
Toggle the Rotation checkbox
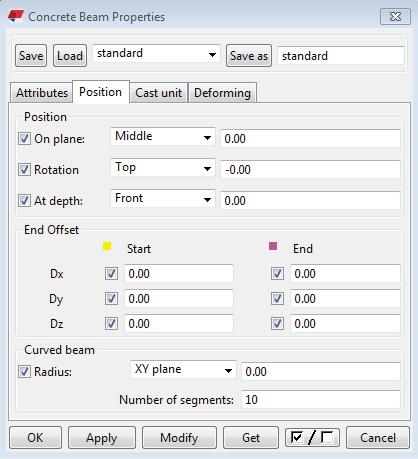[24, 170]
